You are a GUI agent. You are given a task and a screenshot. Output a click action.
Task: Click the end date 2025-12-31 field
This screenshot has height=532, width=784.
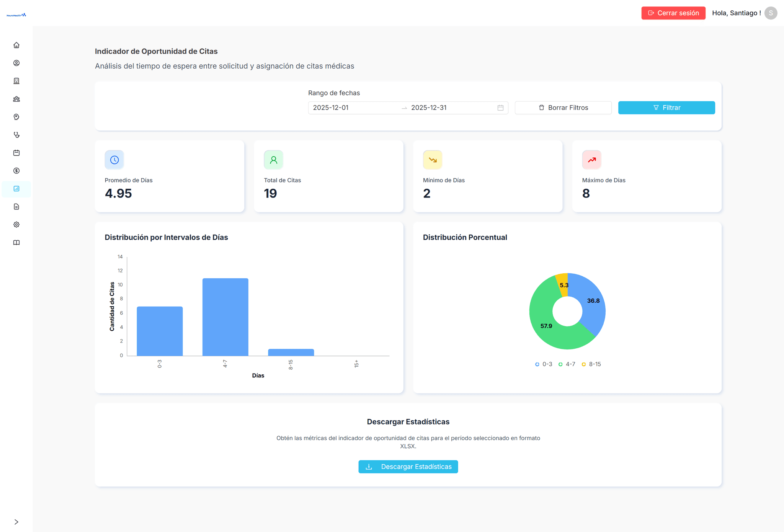429,108
